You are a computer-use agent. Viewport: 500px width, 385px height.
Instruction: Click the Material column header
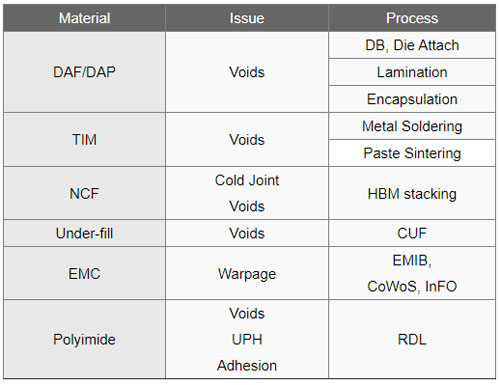(84, 18)
